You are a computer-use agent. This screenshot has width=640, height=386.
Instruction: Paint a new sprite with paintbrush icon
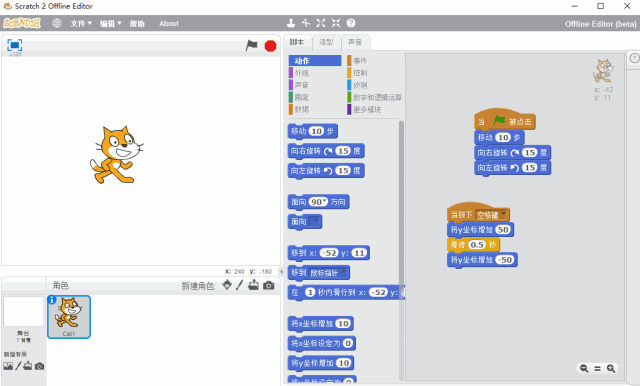coord(240,285)
